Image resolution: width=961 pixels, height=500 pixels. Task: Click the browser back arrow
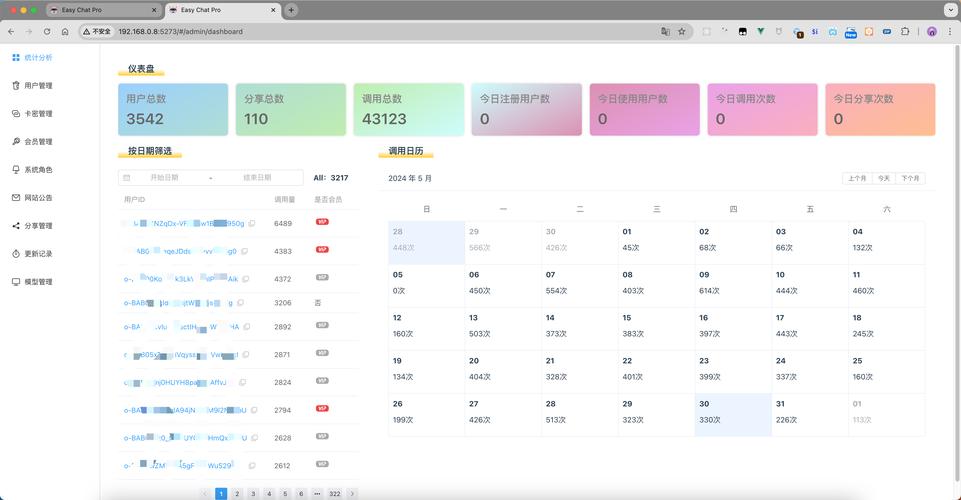click(11, 31)
